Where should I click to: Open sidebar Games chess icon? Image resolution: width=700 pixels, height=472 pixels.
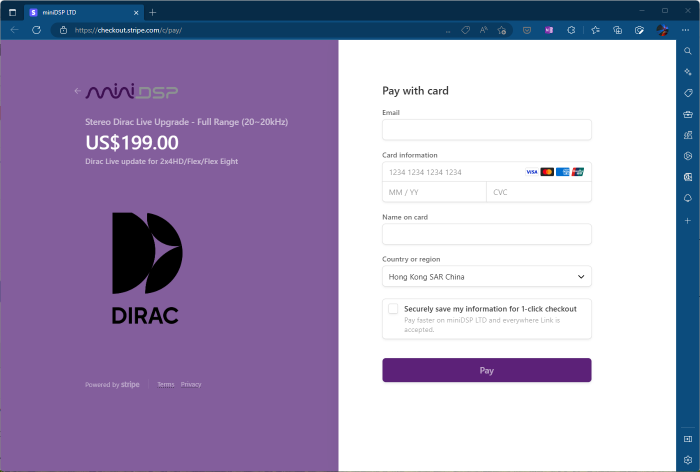pos(688,135)
